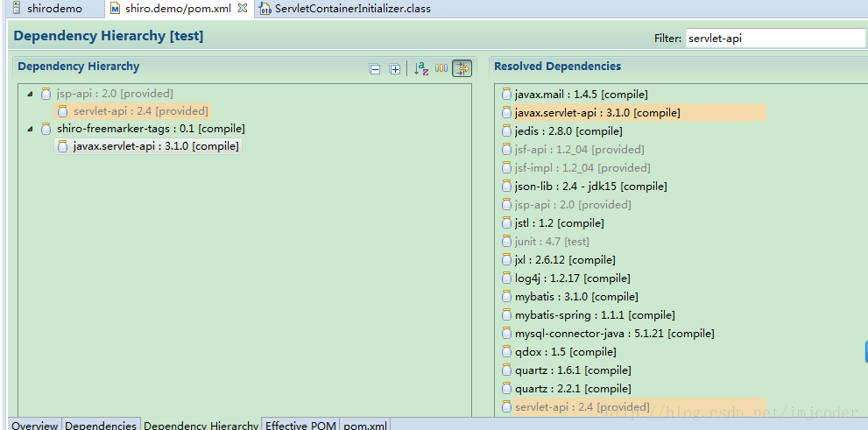Click jar icon of javax.servlet-api in hierarchy tree
Viewport: 868px width, 430px height.
tap(62, 146)
